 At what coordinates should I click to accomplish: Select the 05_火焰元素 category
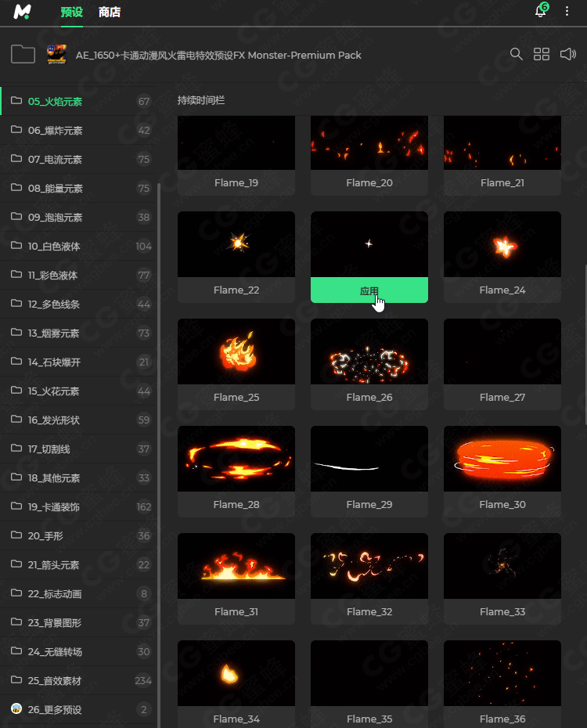78,101
